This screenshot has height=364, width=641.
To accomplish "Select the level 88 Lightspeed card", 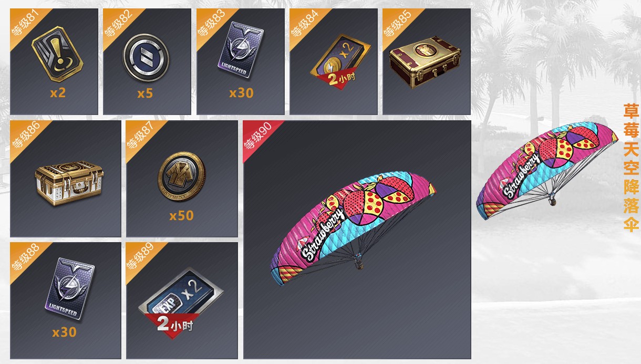I will click(x=65, y=289).
